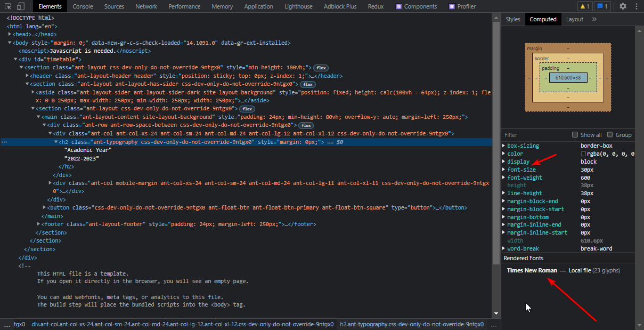644x330 pixels.
Task: Collapse the div#timetable node
Action: (x=15, y=59)
